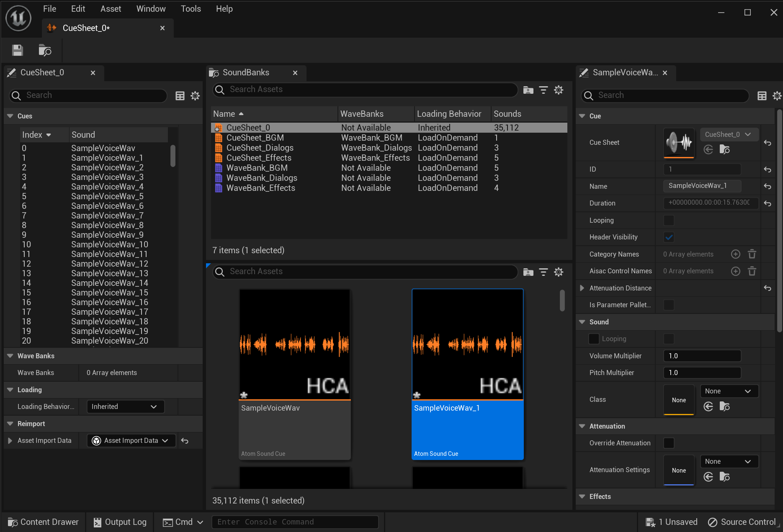
Task: Adjust the Volume Multiplier value field
Action: tap(702, 355)
